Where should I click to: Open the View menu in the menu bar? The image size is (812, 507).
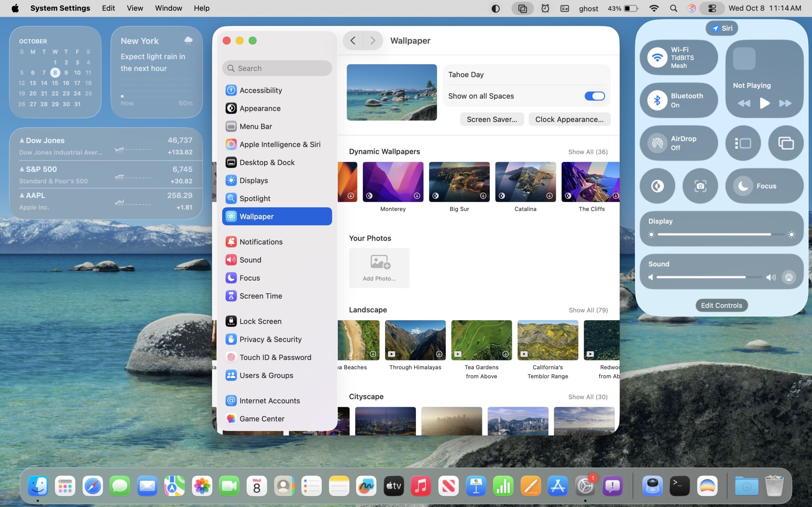point(134,8)
